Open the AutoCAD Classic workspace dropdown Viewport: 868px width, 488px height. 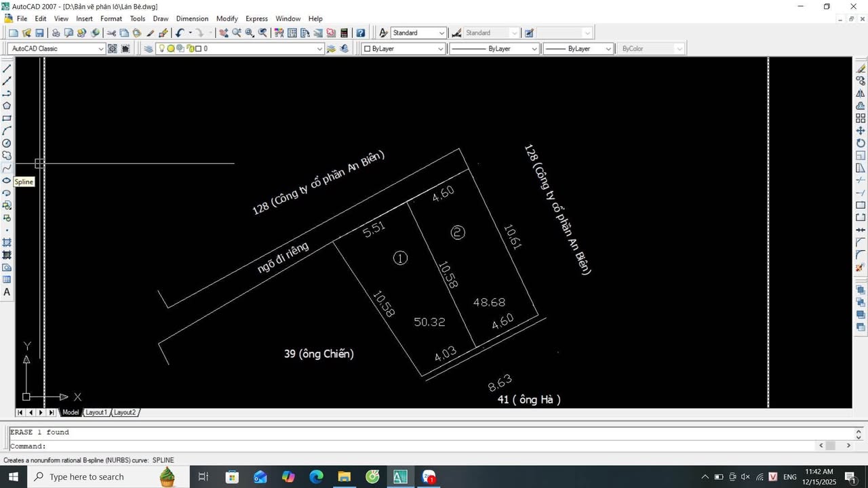pos(102,48)
